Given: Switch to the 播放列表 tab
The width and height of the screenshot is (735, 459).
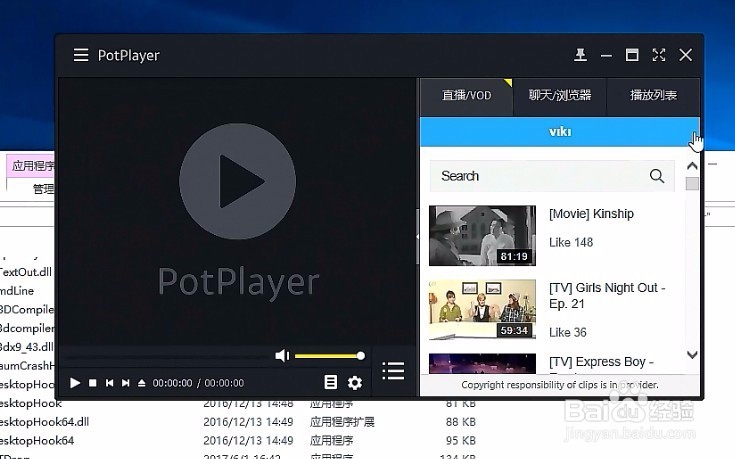Looking at the screenshot, I should pyautogui.click(x=653, y=95).
